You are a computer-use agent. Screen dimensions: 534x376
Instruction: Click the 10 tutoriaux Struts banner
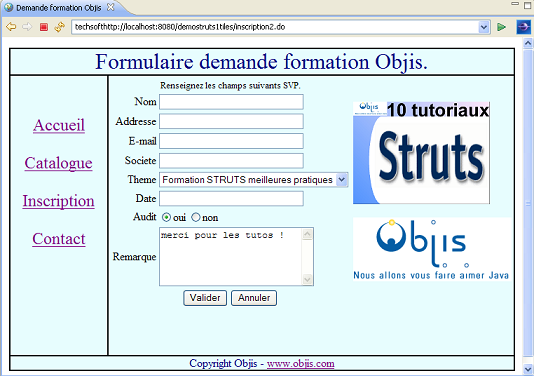(x=421, y=153)
